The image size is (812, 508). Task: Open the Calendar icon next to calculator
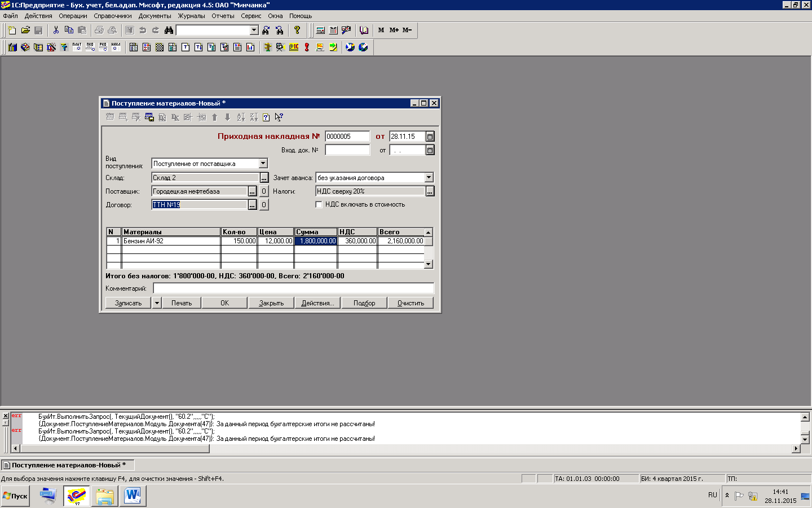pos(333,30)
